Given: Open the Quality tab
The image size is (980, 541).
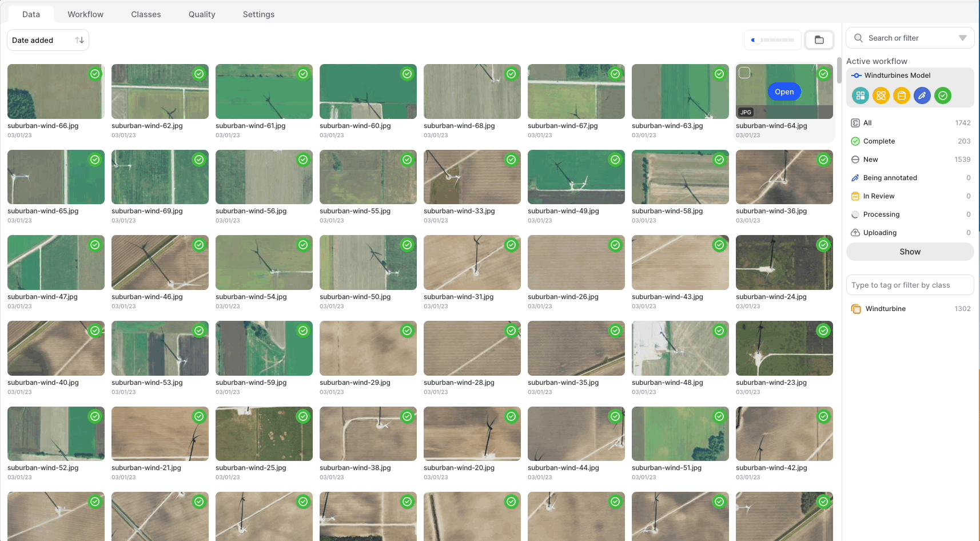Looking at the screenshot, I should [x=202, y=14].
